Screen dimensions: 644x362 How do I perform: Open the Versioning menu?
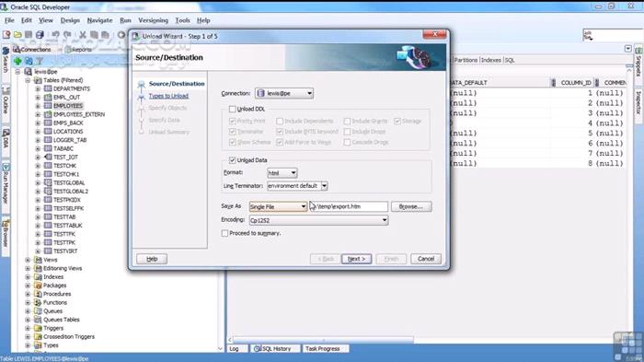pyautogui.click(x=154, y=20)
